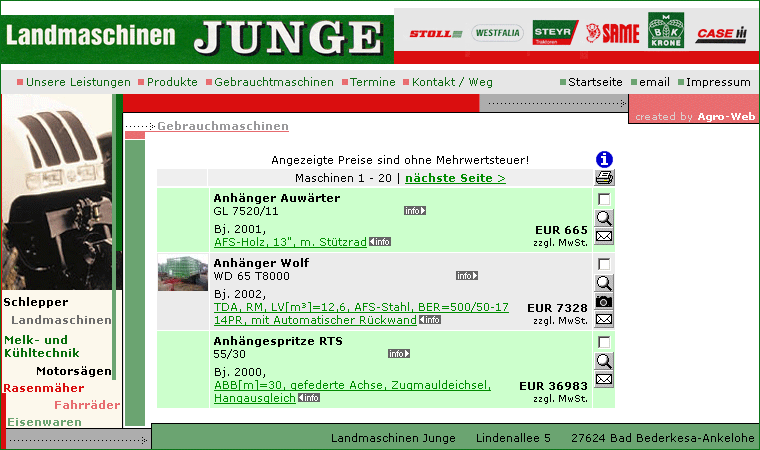760x450 pixels.
Task: Click the blue information icon
Action: point(604,159)
